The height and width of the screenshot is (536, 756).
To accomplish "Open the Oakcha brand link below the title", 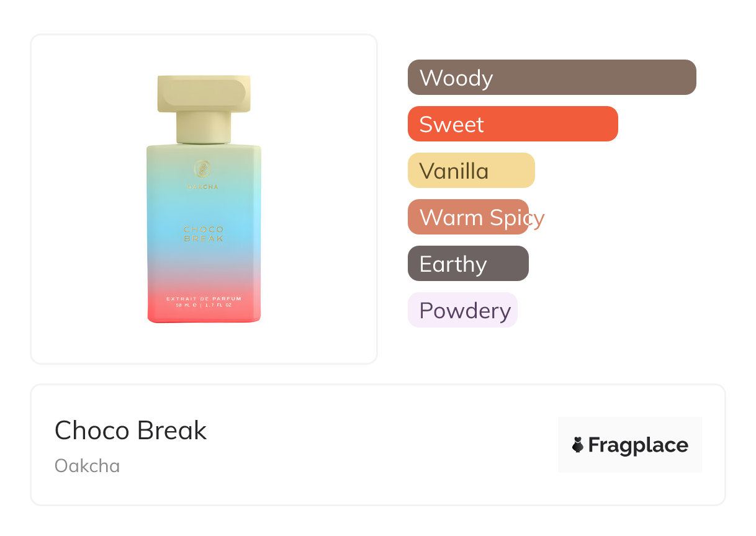I will (x=88, y=466).
